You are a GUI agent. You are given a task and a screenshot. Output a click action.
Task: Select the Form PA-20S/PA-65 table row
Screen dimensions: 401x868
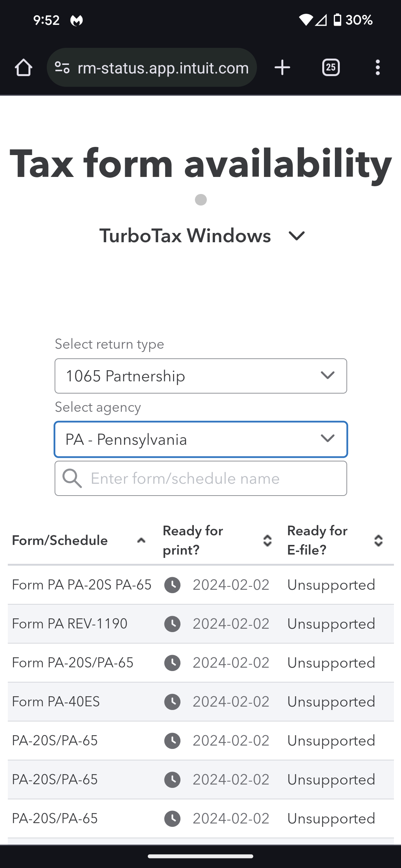tap(73, 663)
